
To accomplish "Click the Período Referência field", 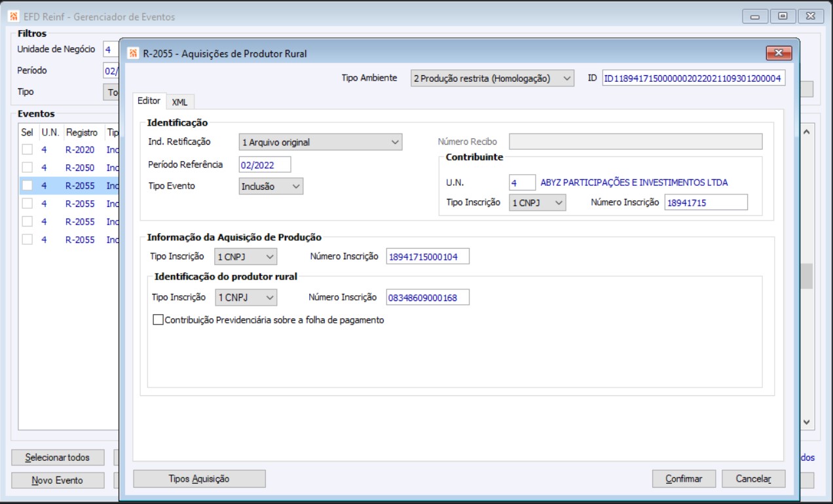I will 265,164.
